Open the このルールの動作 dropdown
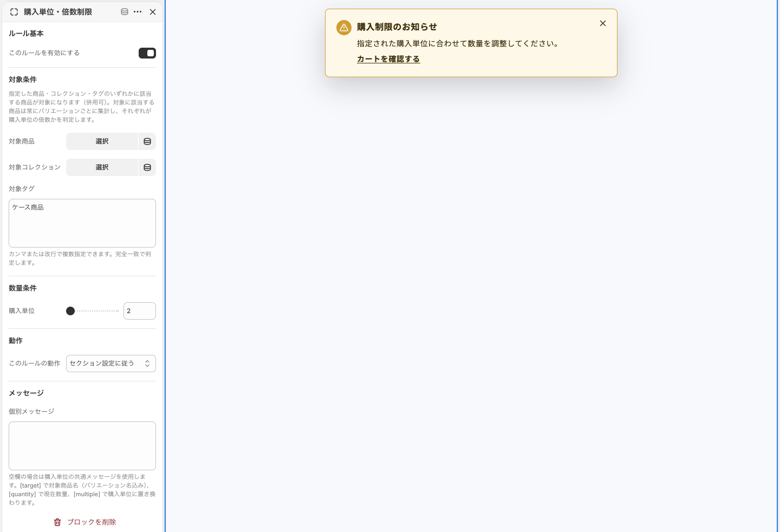Screen dimensions: 780x532 111,364
